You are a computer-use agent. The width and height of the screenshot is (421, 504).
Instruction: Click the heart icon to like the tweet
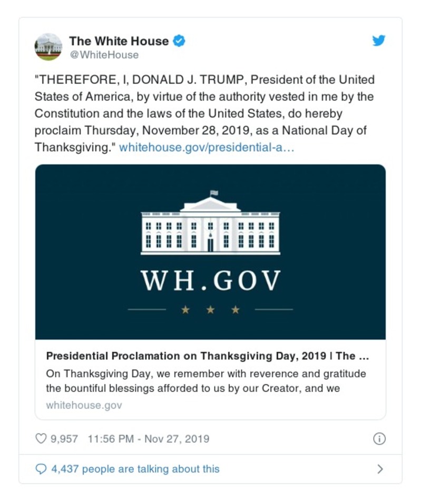(x=41, y=438)
